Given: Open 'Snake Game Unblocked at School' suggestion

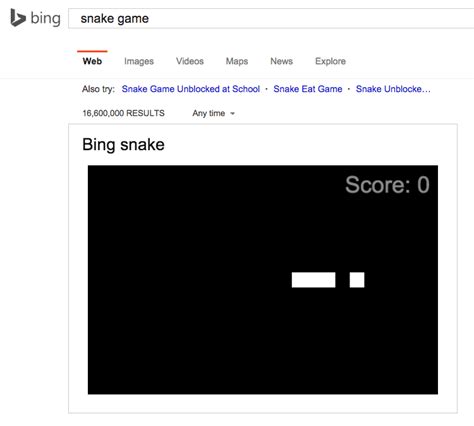Looking at the screenshot, I should [191, 89].
